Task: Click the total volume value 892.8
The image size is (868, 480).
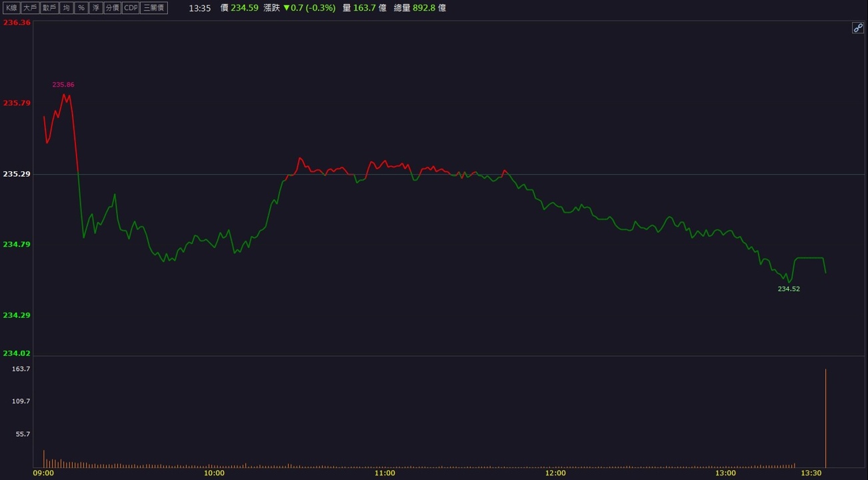Action: [x=425, y=8]
